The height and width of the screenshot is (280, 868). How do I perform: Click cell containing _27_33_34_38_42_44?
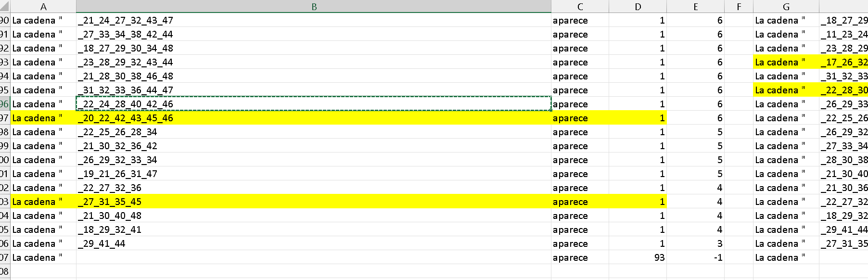[314, 34]
